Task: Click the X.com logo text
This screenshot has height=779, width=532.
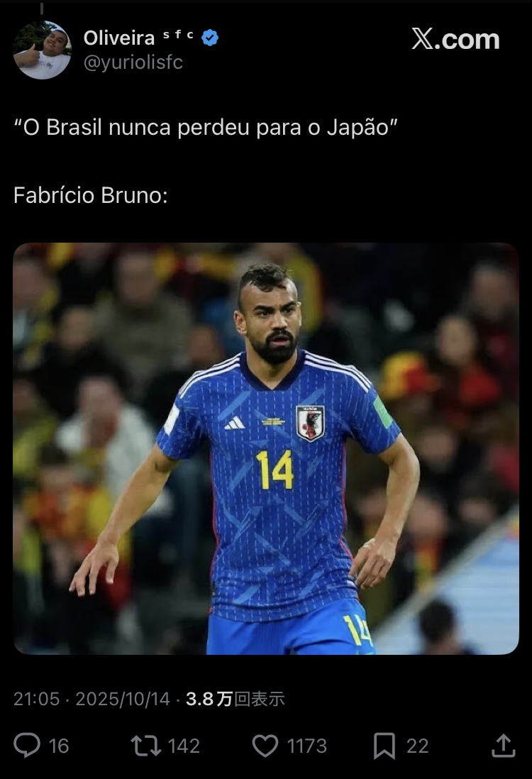Action: 455,39
